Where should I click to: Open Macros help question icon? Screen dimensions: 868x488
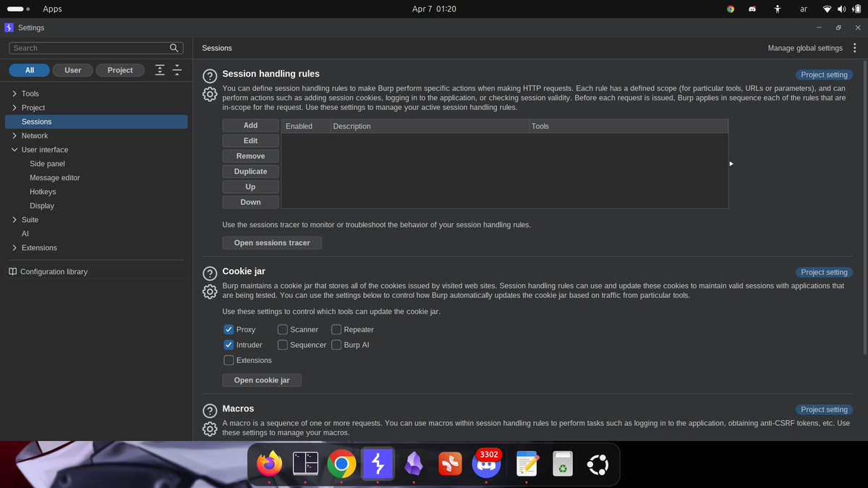[x=210, y=411]
